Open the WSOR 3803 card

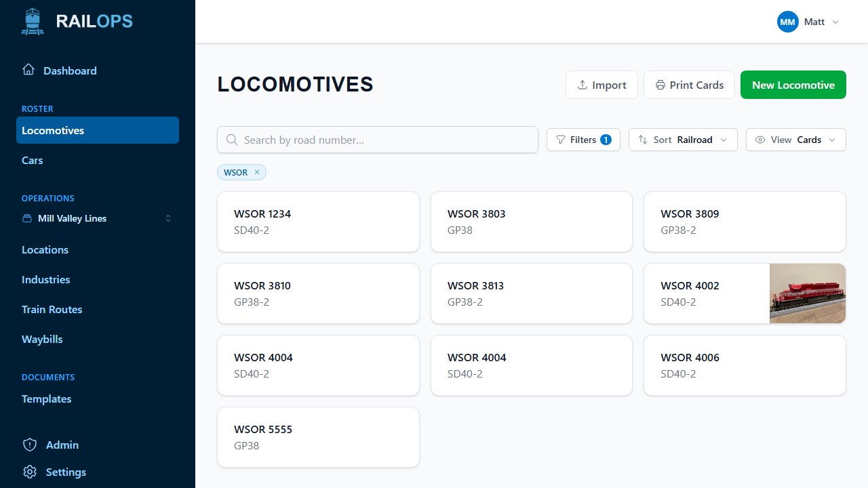(x=532, y=222)
